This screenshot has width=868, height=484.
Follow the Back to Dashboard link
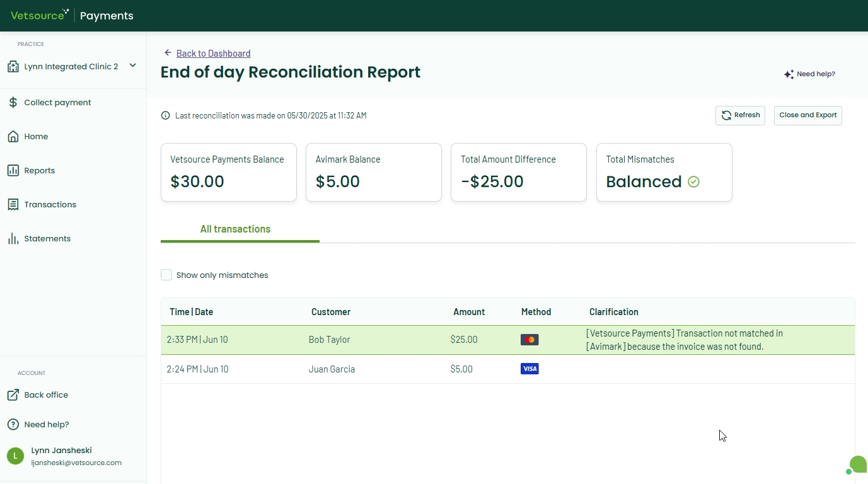(213, 54)
